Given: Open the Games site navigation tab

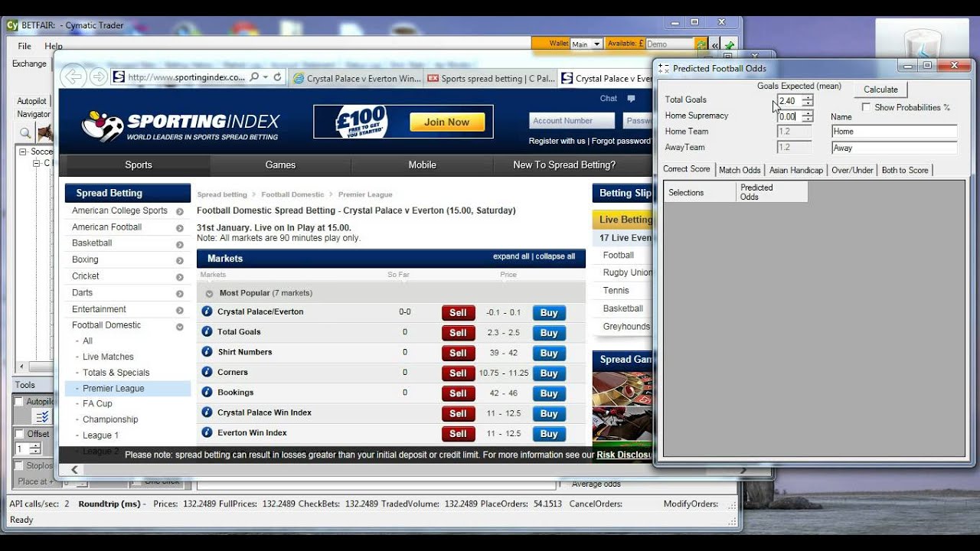Looking at the screenshot, I should (280, 165).
